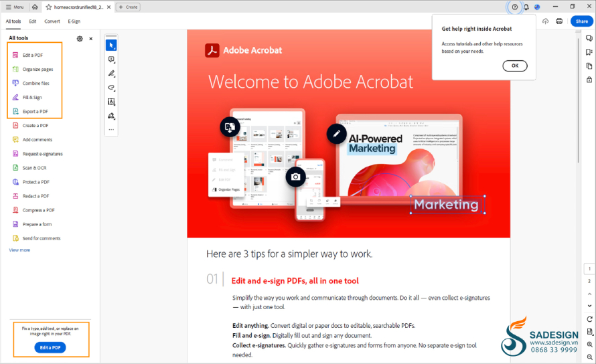Go to previous page with up chevron

[x=589, y=294]
